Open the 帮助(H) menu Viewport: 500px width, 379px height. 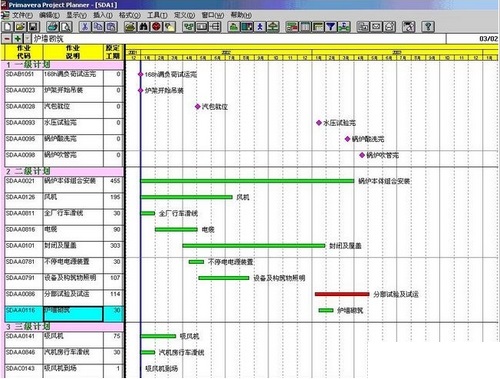pos(241,15)
